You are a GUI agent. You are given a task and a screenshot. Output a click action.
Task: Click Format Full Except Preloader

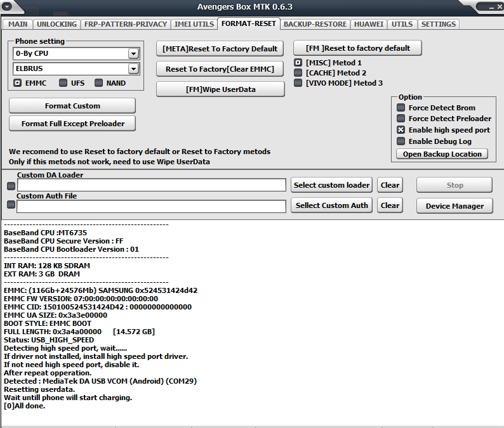[x=72, y=124]
